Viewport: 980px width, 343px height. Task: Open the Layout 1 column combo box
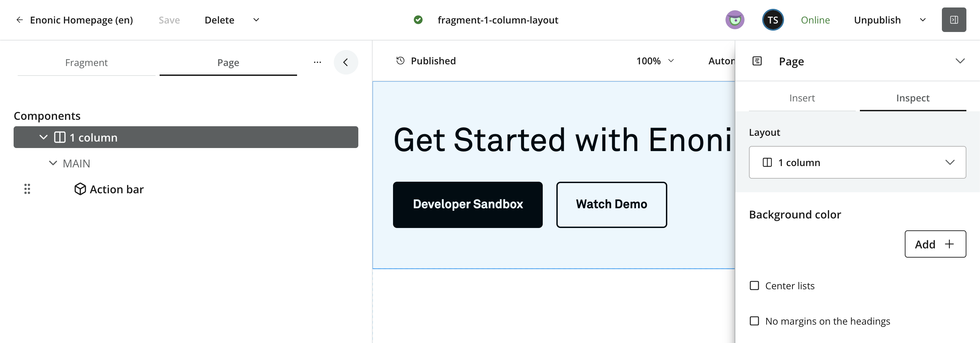point(857,163)
